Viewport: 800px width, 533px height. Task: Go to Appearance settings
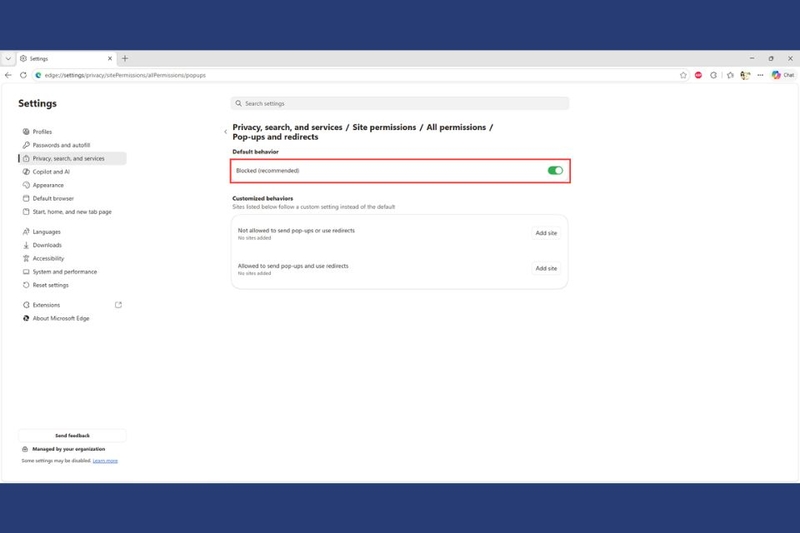click(48, 185)
